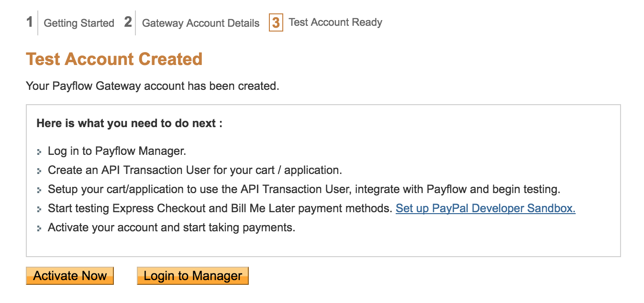
Task: Click the highlighted step 3 number box
Action: coord(276,22)
